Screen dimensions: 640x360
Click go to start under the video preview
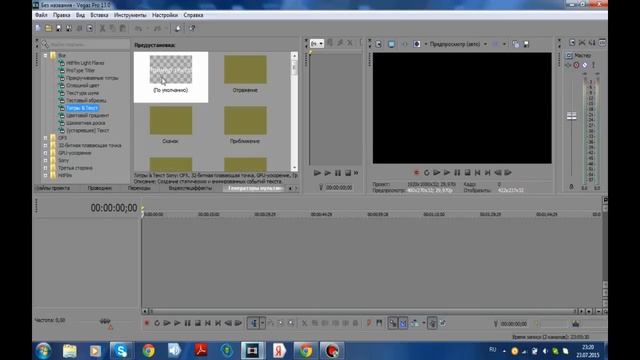[x=478, y=173]
